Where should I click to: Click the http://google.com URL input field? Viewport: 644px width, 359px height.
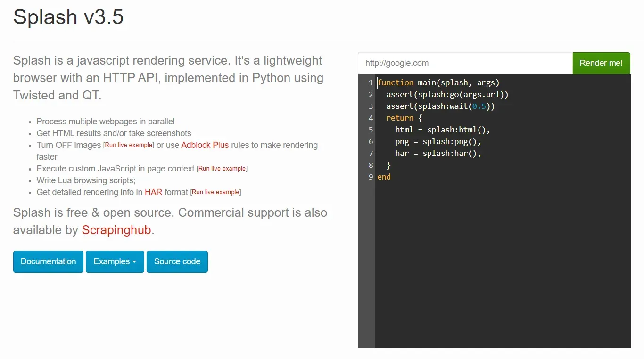(464, 63)
